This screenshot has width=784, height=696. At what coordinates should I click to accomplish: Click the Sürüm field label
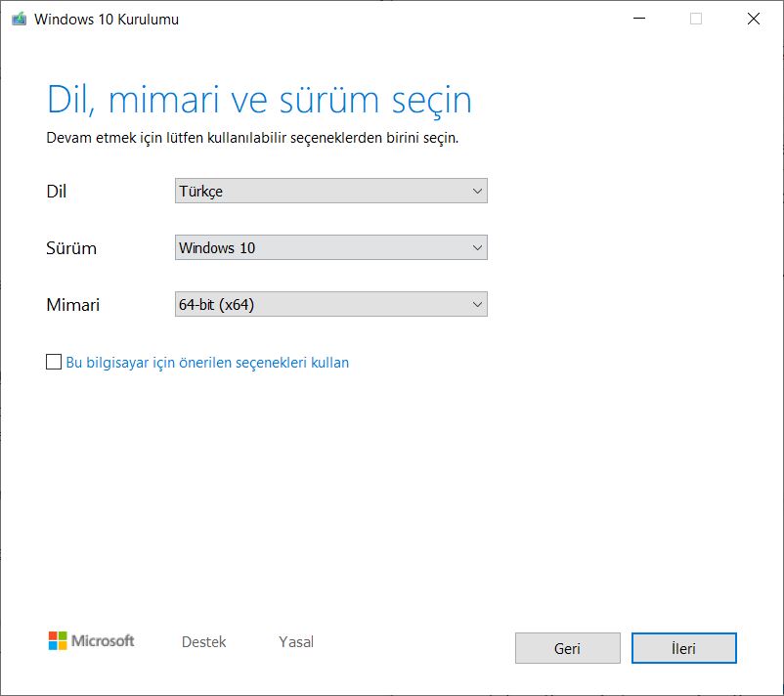click(x=71, y=248)
